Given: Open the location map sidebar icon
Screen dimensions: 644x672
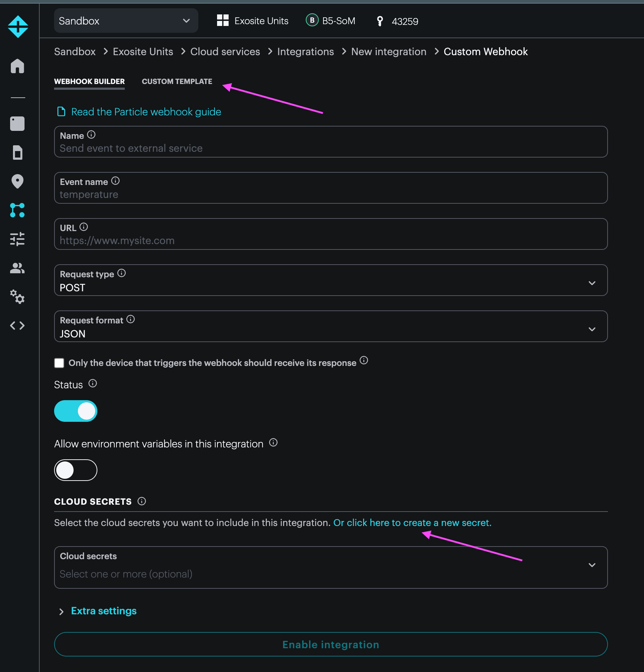Looking at the screenshot, I should (17, 182).
